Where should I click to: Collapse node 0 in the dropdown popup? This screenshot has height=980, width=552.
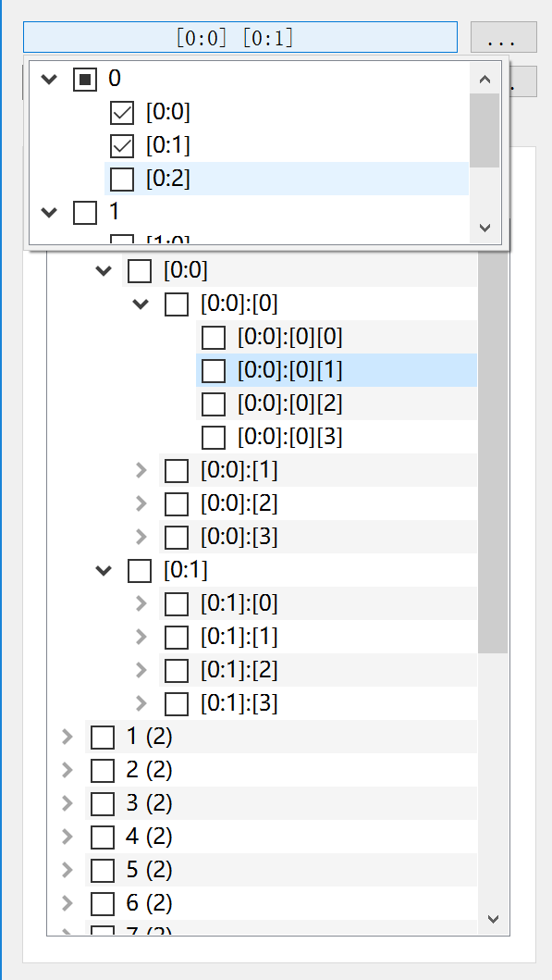point(48,79)
